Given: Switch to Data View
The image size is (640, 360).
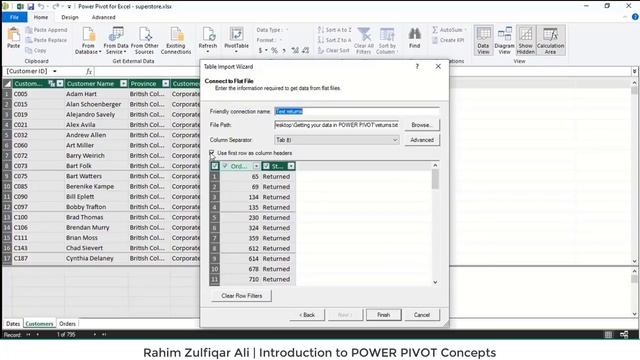Looking at the screenshot, I should (483, 40).
